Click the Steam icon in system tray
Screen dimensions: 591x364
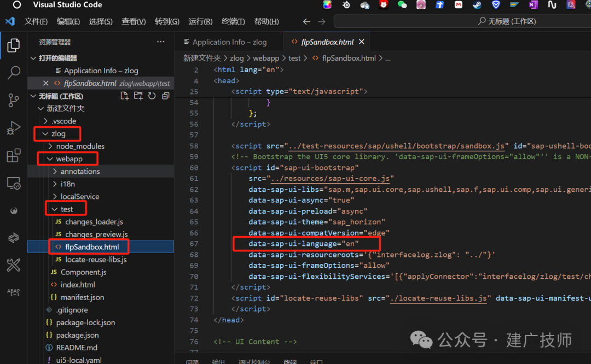[477, 4]
